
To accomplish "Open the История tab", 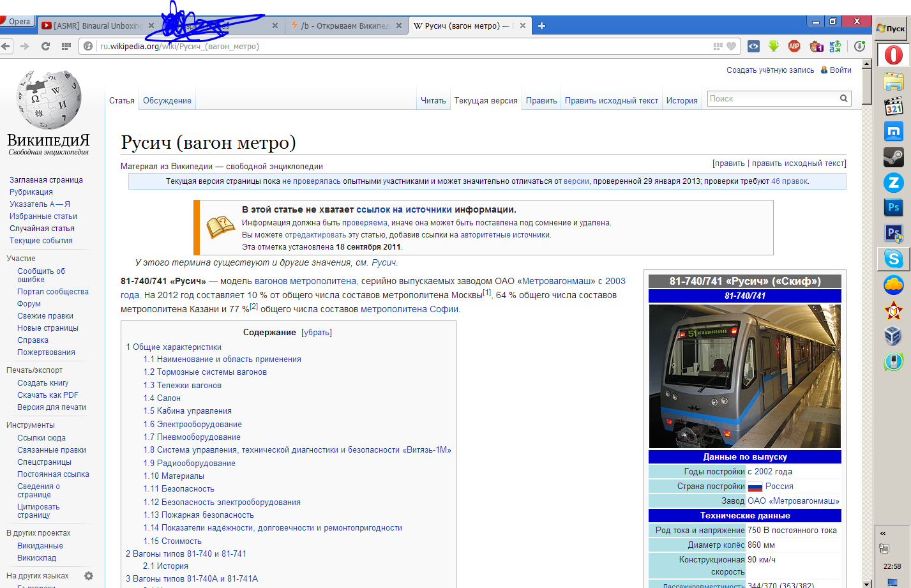I will [682, 100].
